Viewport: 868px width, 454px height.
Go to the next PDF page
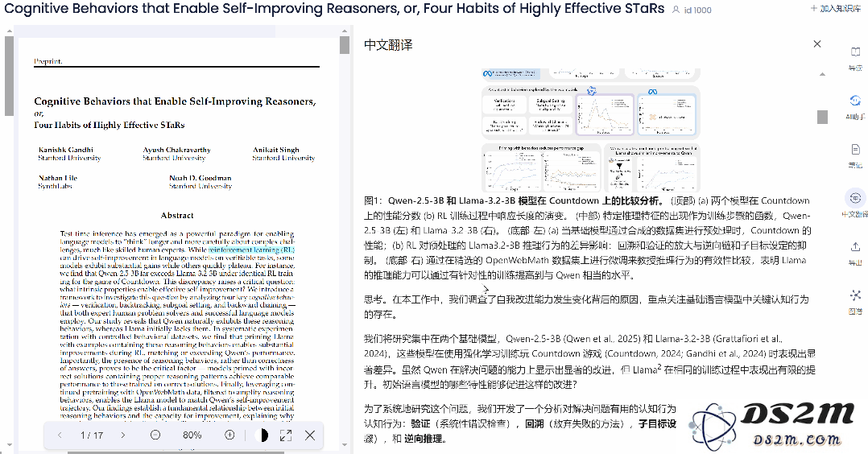coord(123,435)
